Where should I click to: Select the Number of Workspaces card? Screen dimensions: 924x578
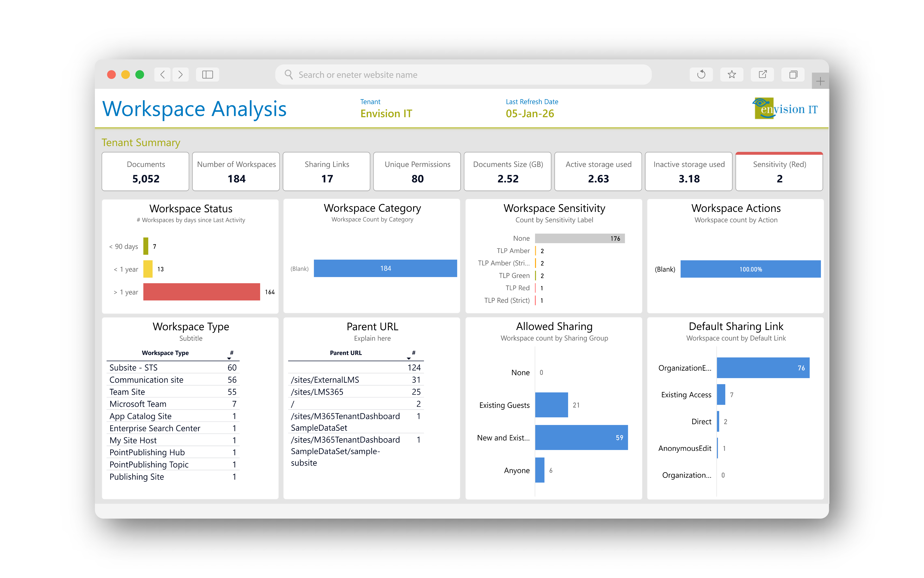click(236, 172)
